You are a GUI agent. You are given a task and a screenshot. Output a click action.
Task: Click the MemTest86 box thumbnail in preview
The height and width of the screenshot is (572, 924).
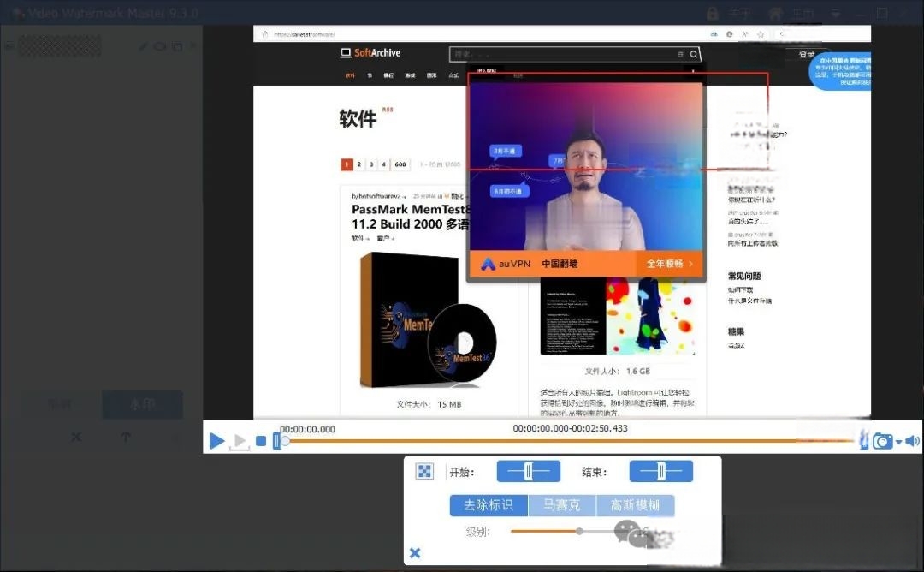(x=428, y=319)
